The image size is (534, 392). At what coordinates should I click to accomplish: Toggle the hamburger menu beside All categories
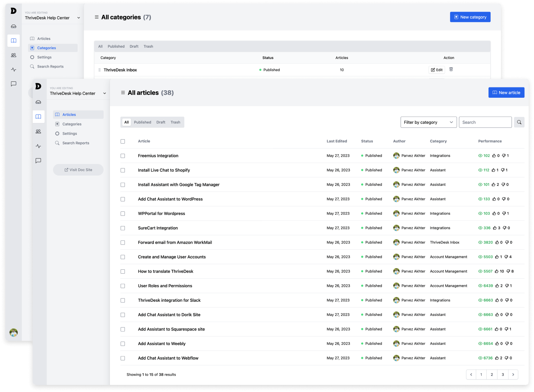pos(97,17)
